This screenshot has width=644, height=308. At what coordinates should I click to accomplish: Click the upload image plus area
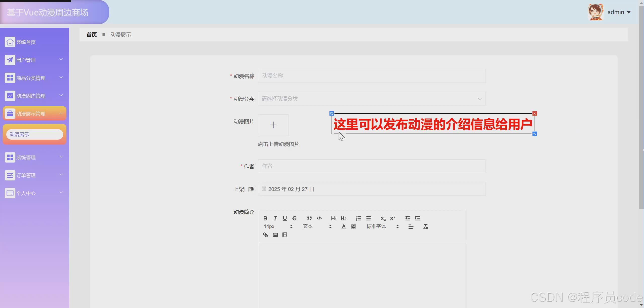click(x=273, y=125)
